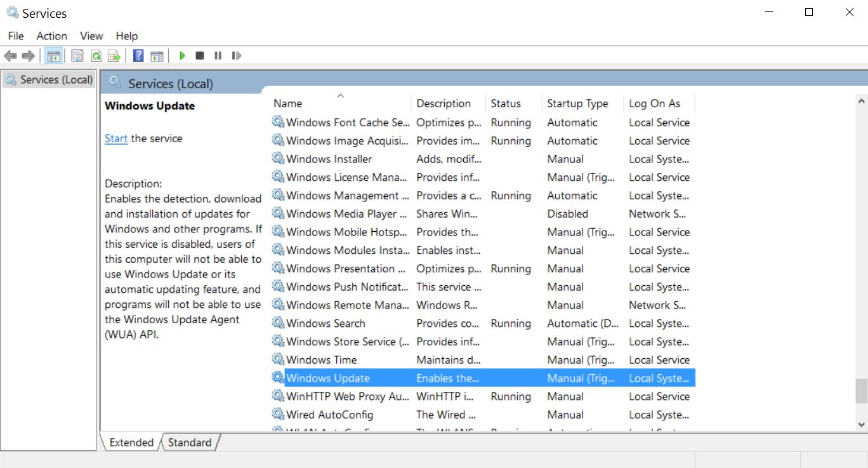Click the Windows Update heading in the extended pane
The height and width of the screenshot is (468, 868).
pyautogui.click(x=150, y=106)
